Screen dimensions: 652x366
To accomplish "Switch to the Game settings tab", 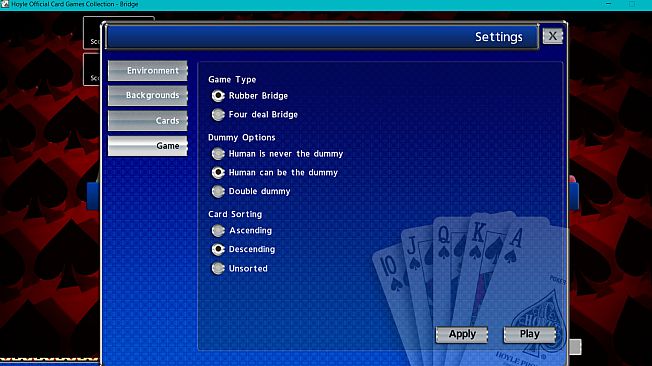I will pyautogui.click(x=148, y=146).
